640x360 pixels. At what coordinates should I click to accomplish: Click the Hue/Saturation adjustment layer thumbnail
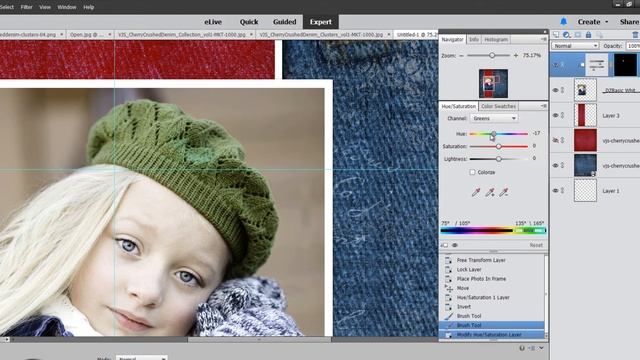597,65
